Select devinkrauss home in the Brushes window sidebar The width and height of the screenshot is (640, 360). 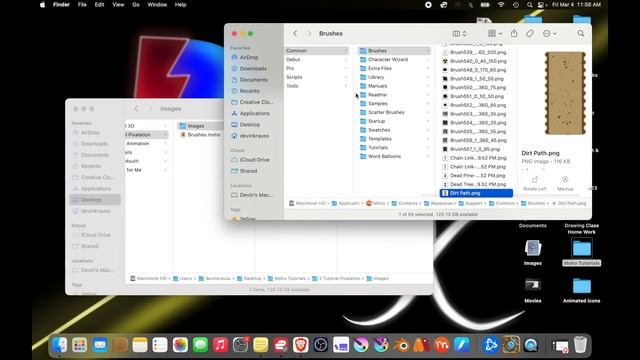(x=254, y=136)
